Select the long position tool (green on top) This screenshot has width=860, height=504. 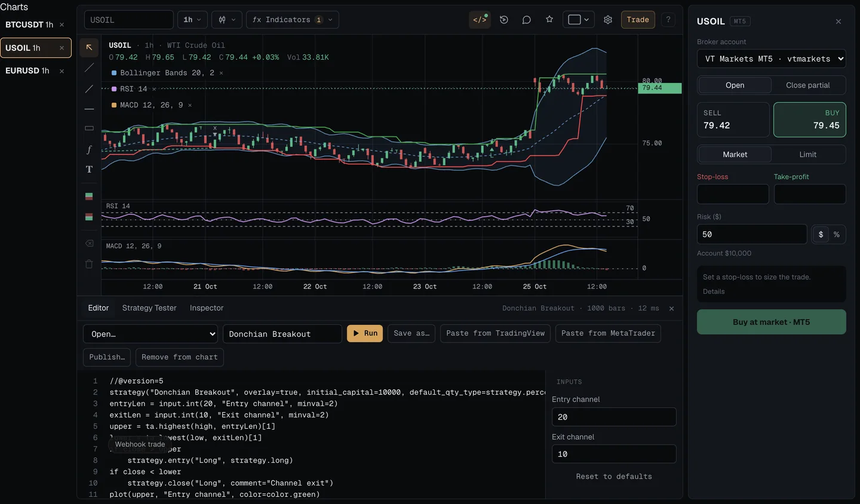[89, 196]
